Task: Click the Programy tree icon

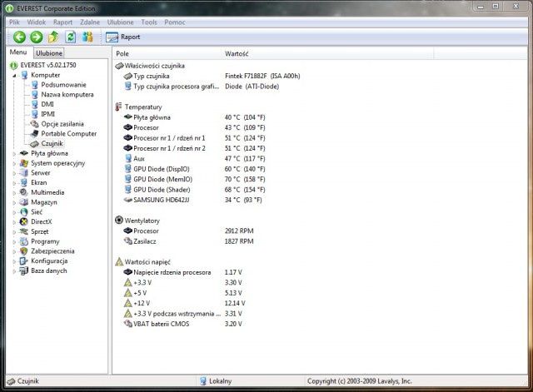Action: (x=24, y=241)
